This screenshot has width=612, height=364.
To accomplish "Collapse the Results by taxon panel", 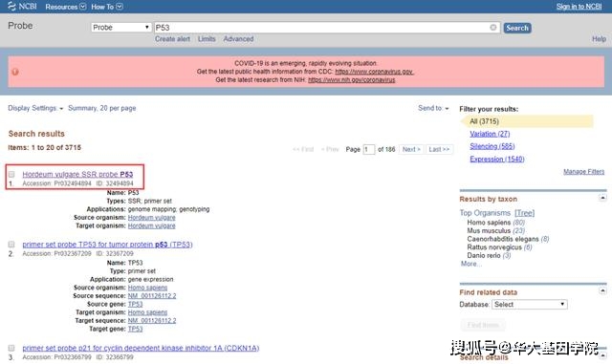I will (x=602, y=198).
